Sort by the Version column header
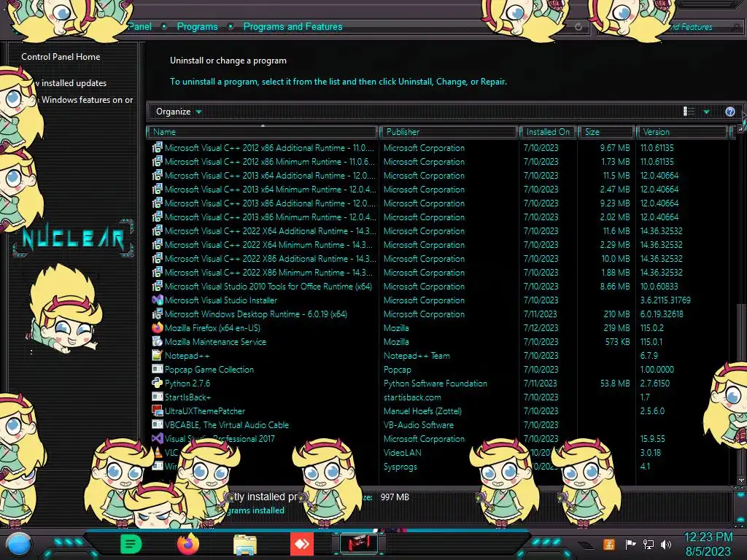This screenshot has height=560, width=747. (683, 132)
